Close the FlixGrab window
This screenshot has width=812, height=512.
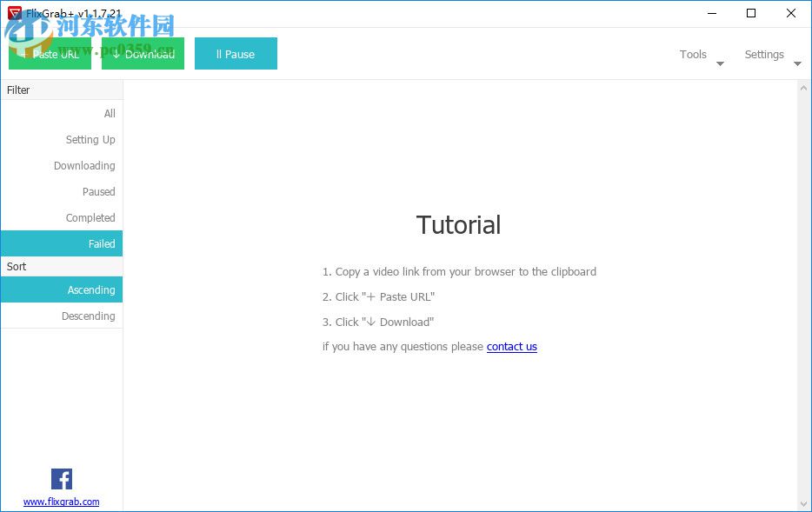pyautogui.click(x=791, y=13)
